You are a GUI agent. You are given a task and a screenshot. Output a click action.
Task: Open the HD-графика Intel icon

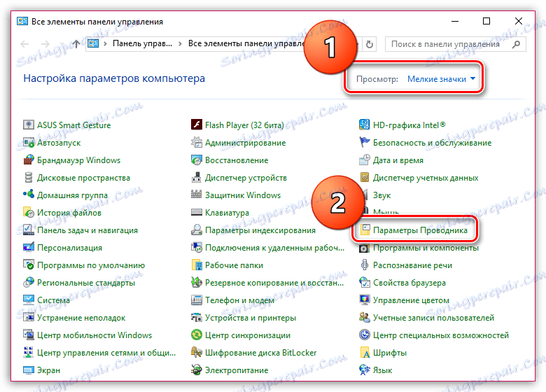(x=364, y=125)
